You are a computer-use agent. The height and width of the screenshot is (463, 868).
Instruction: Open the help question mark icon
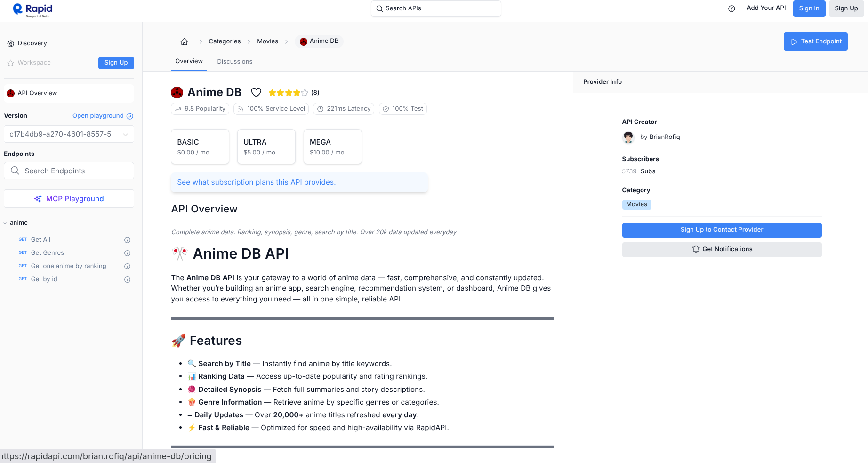731,8
